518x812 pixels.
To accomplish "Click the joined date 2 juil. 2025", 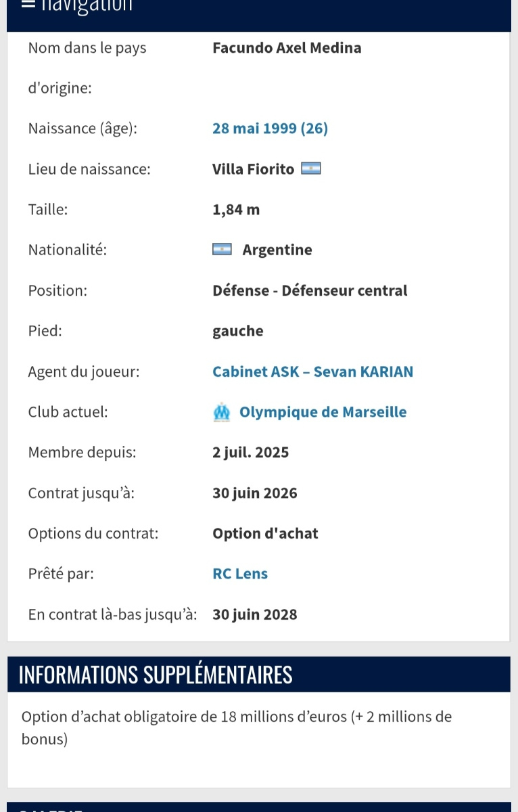I will [x=250, y=453].
